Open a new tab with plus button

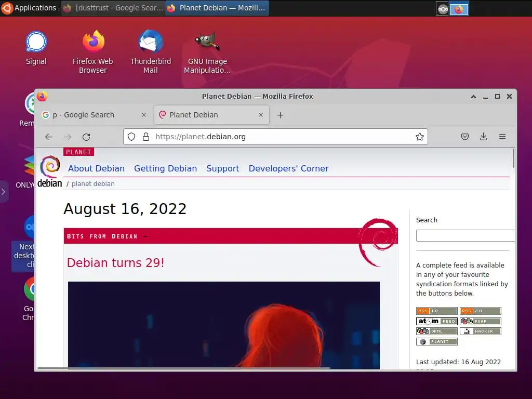(x=280, y=115)
